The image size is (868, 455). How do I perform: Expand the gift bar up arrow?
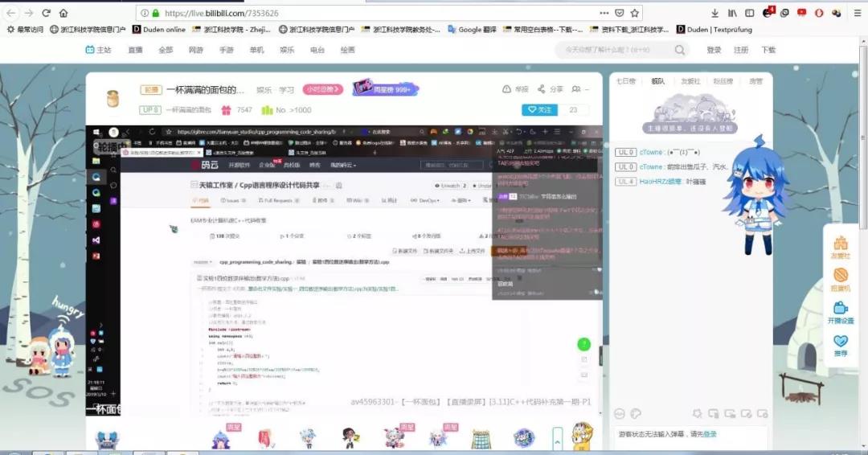pos(558,438)
